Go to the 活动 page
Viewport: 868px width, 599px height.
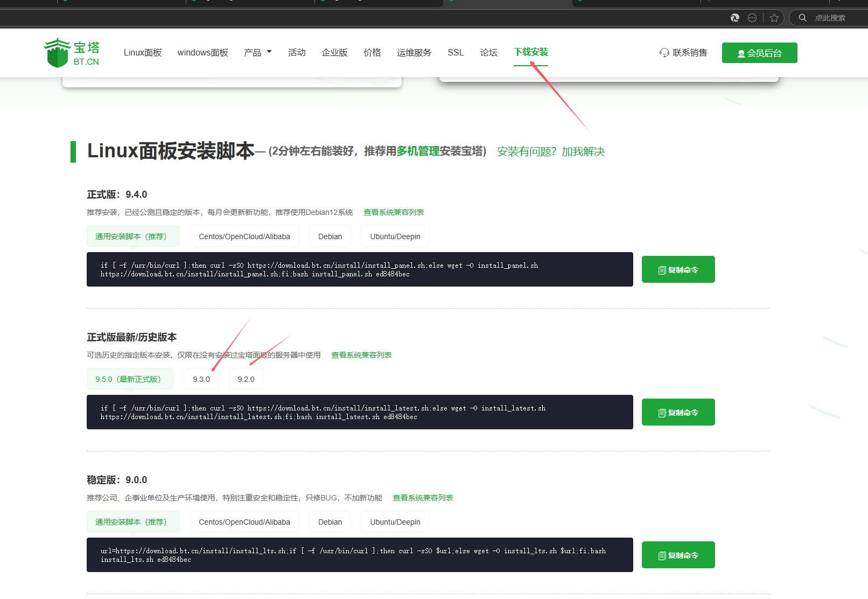pos(297,52)
